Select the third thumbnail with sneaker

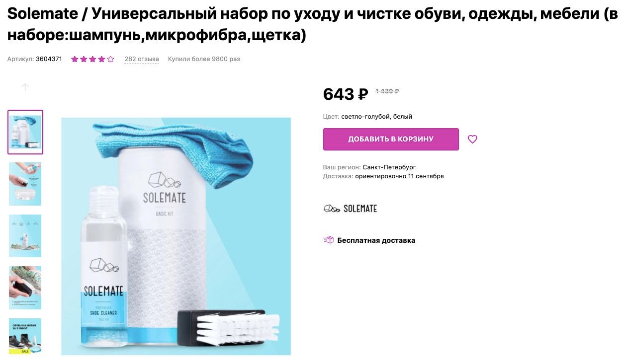25,236
